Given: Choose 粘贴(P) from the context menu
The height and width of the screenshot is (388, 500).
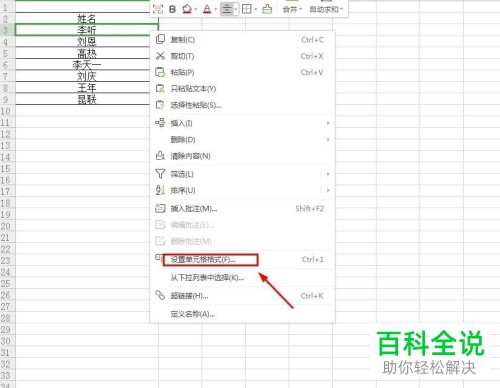Looking at the screenshot, I should click(242, 72).
